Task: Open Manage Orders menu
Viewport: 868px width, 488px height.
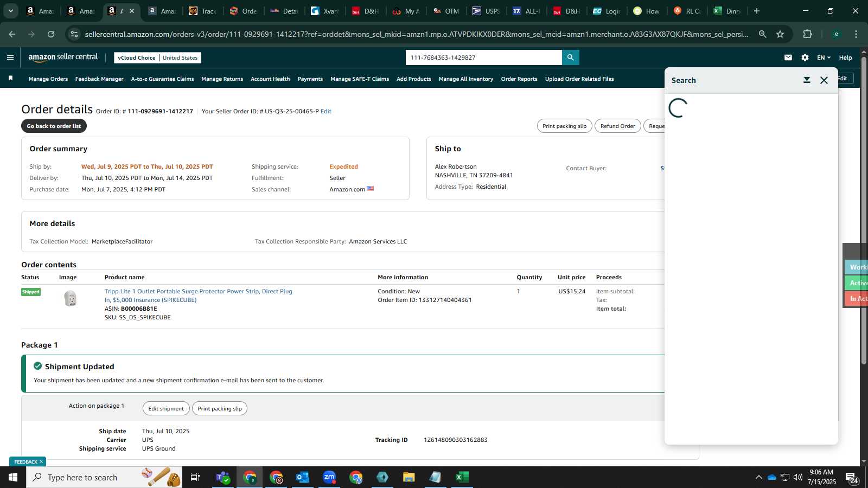Action: tap(48, 79)
